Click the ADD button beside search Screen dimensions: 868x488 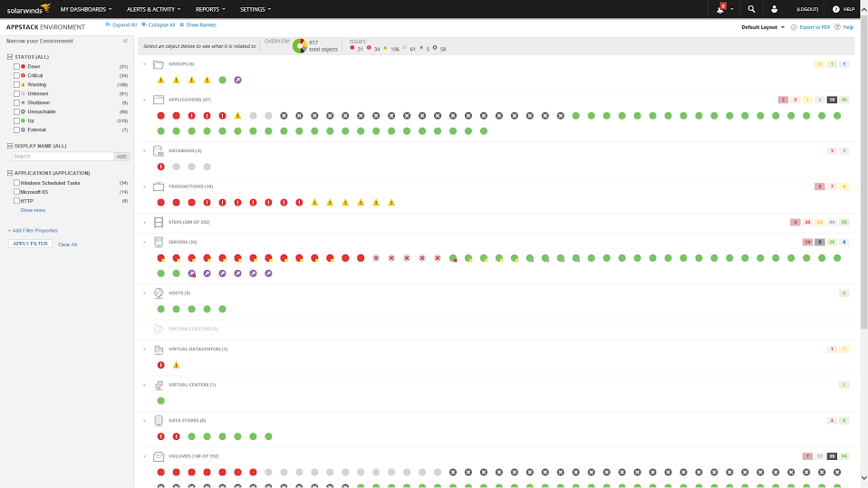(121, 157)
